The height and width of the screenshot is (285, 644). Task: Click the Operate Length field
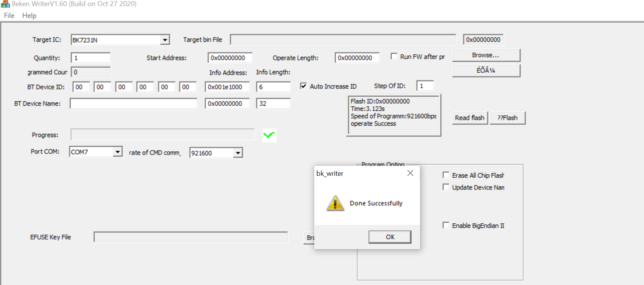[x=357, y=58]
